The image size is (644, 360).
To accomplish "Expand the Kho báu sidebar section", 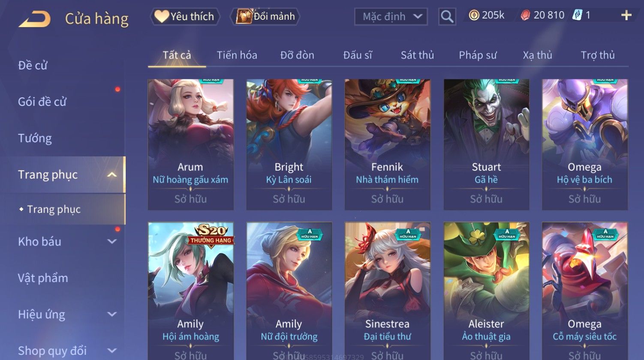I will [x=112, y=241].
